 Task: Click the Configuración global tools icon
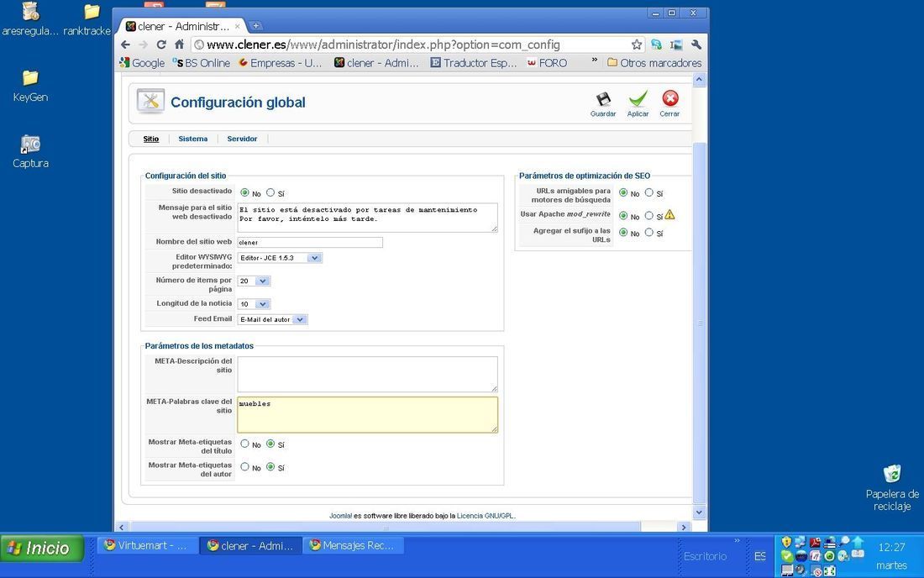click(x=150, y=102)
